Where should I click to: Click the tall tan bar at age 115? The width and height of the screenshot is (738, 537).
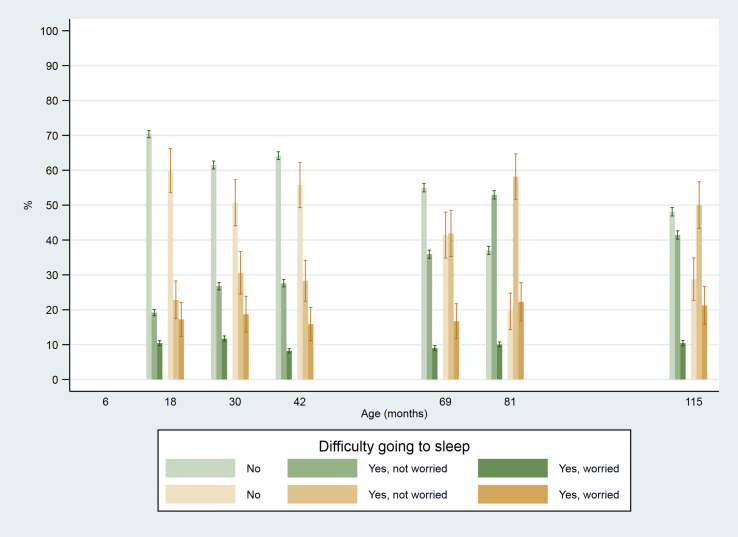[698, 292]
